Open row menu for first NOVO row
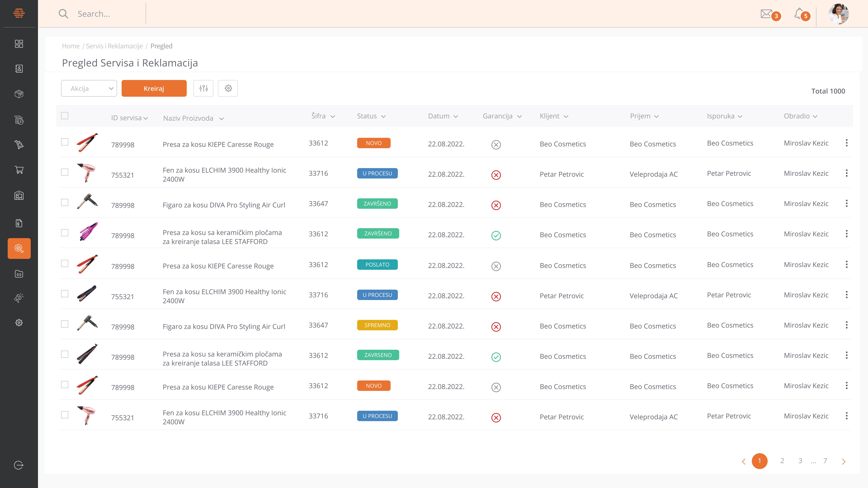The width and height of the screenshot is (868, 488). (846, 143)
